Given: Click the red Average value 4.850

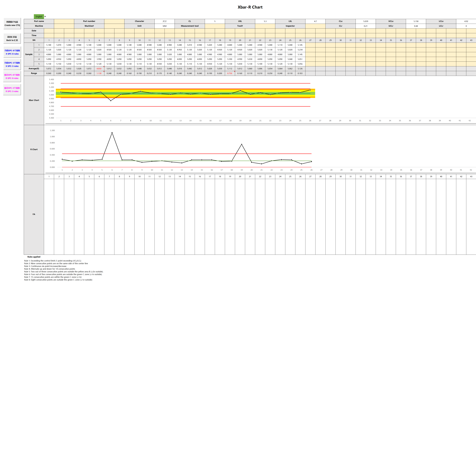Looking at the screenshot, I should [x=99, y=69].
